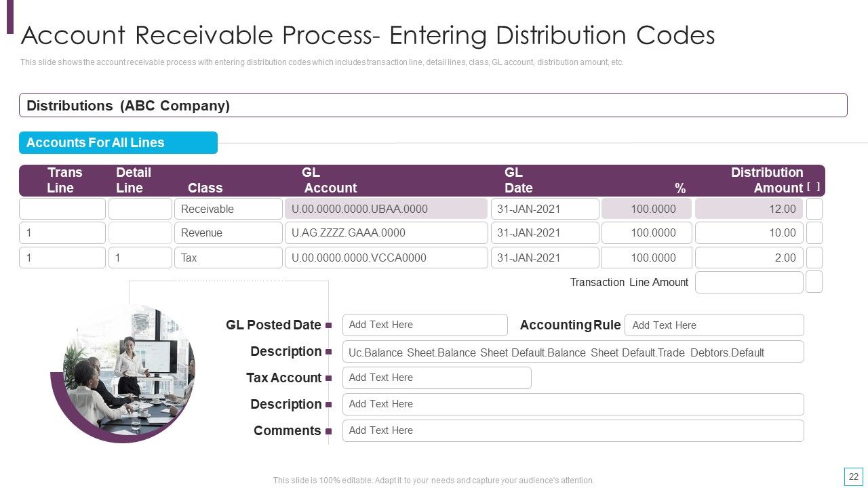Screen dimensions: 868x488
Task: Click the Accounting Rule label
Action: [x=570, y=325]
